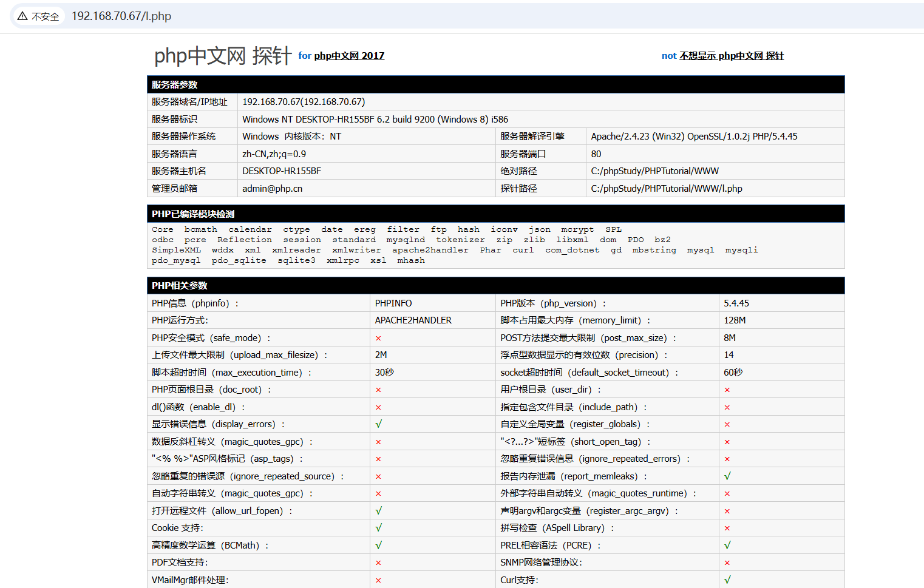The height and width of the screenshot is (588, 924).
Task: Click the PHP相关参数 section header
Action: pos(496,285)
